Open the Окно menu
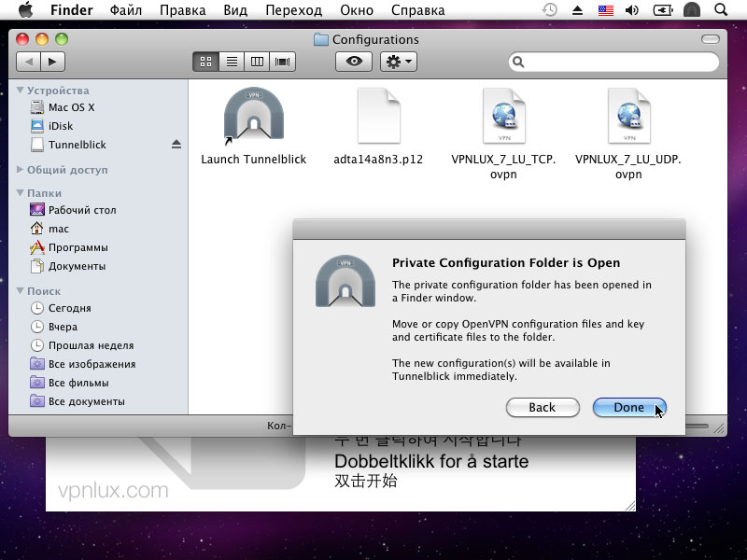747x560 pixels. click(357, 10)
